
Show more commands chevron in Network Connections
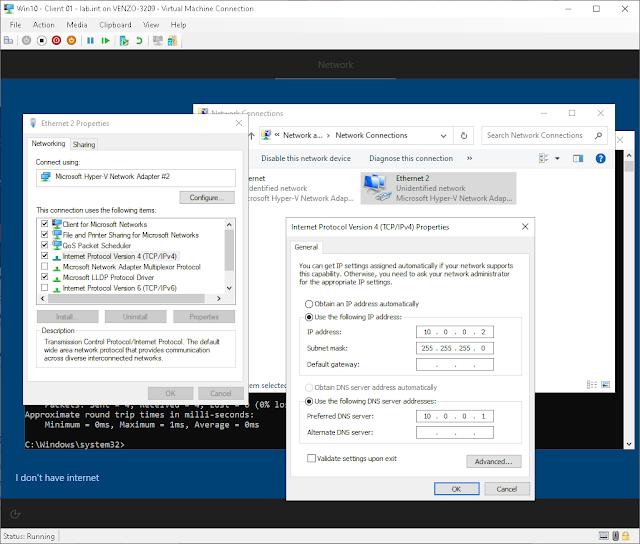(x=469, y=158)
